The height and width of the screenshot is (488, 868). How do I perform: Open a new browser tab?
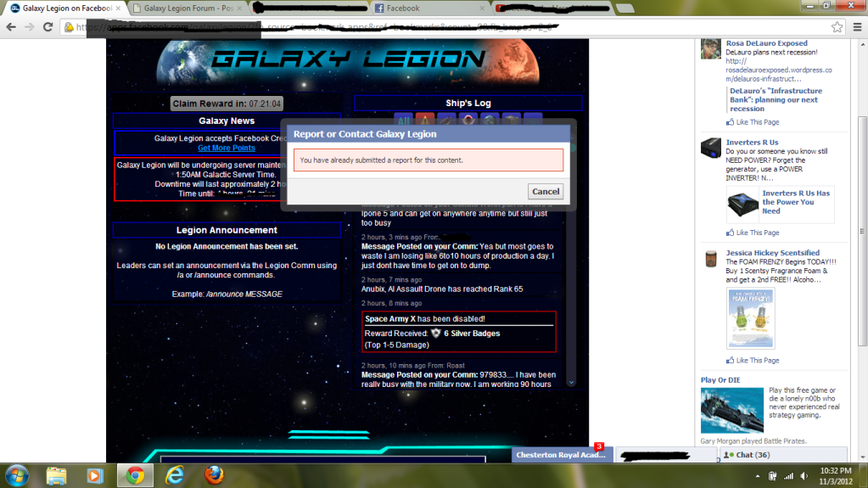coord(624,8)
